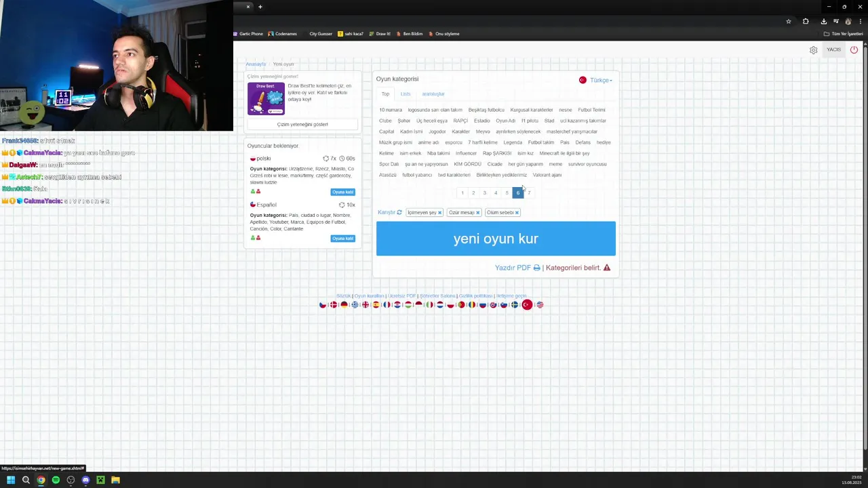This screenshot has width=868, height=488.
Task: Select the US flag in footer
Action: 540,305
